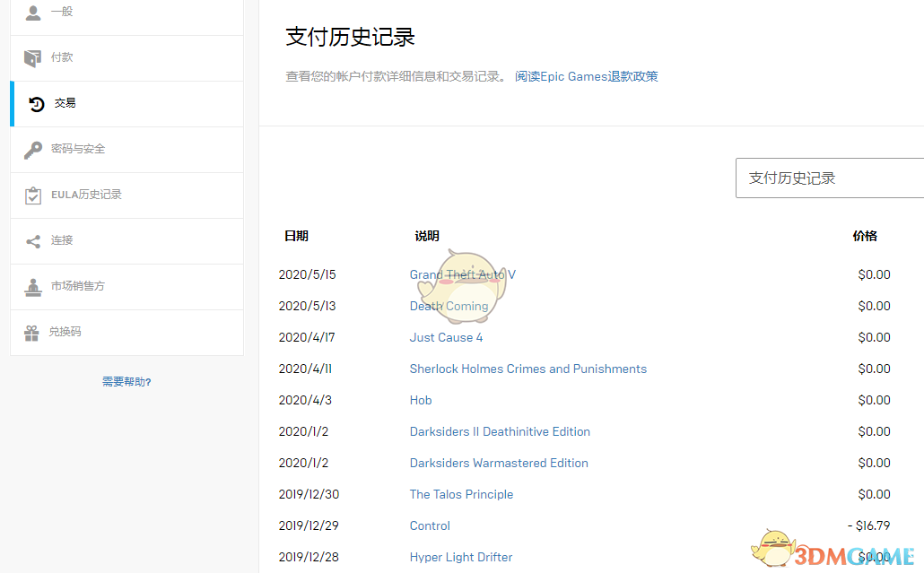Viewport: 924px width, 573px height.
Task: Click the 需要帮助? help link
Action: click(126, 382)
